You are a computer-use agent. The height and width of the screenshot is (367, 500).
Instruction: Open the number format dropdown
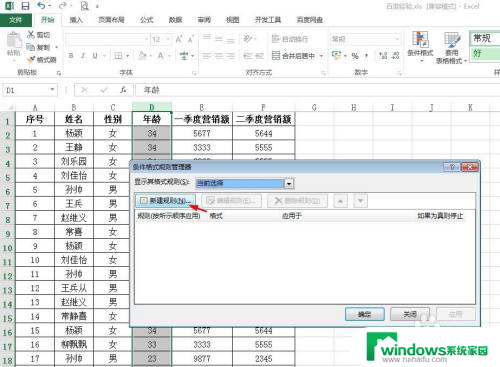click(397, 39)
